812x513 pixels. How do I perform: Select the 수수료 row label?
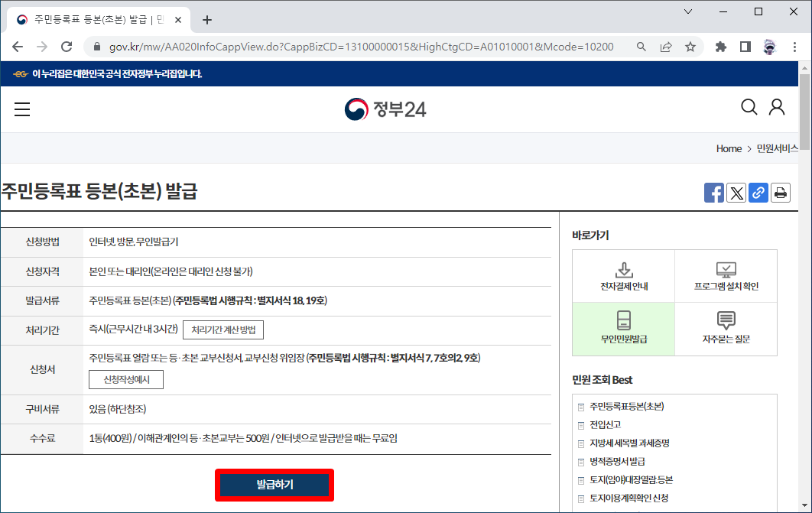point(43,438)
